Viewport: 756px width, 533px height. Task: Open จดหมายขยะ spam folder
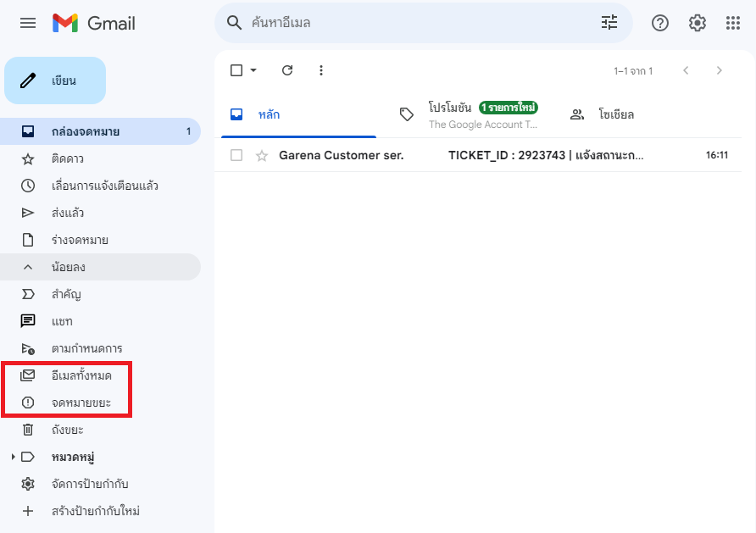[x=100, y=403]
